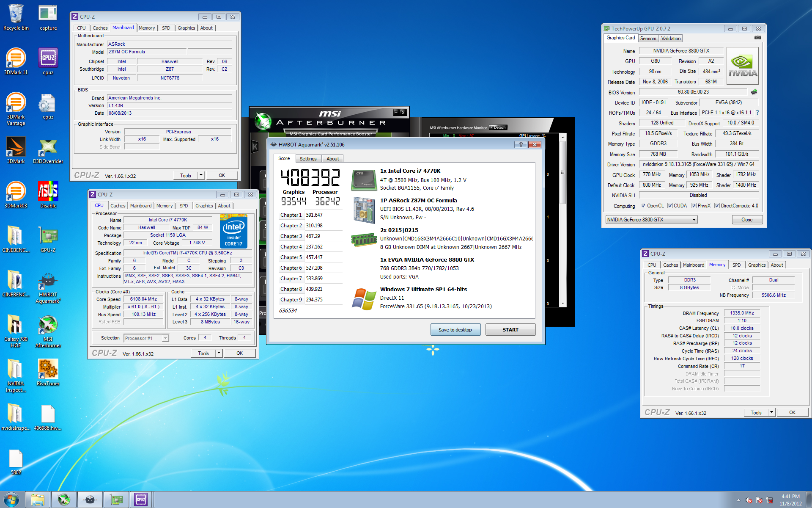This screenshot has height=508, width=812.
Task: Select SPD tab in the Memory CPU-Z window
Action: [x=736, y=265]
